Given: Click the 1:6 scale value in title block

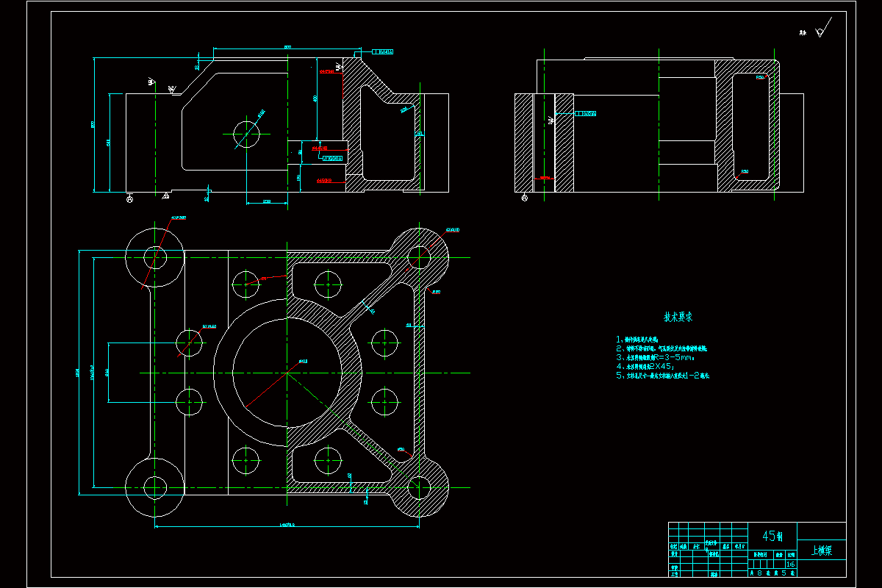Looking at the screenshot, I should [x=790, y=564].
